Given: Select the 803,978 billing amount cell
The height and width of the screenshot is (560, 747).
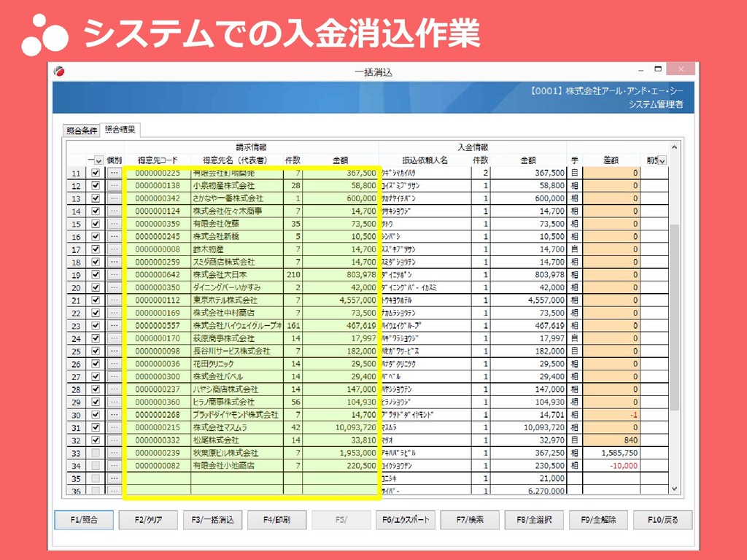Looking at the screenshot, I should click(340, 275).
